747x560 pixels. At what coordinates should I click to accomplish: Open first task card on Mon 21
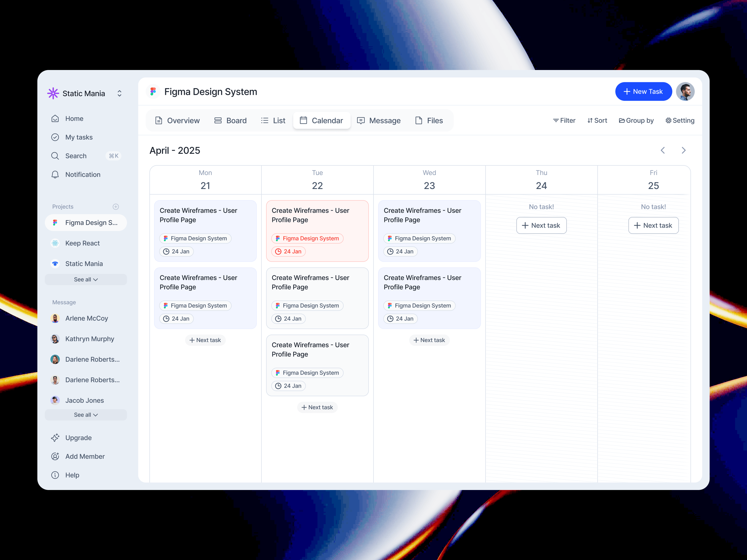(205, 231)
